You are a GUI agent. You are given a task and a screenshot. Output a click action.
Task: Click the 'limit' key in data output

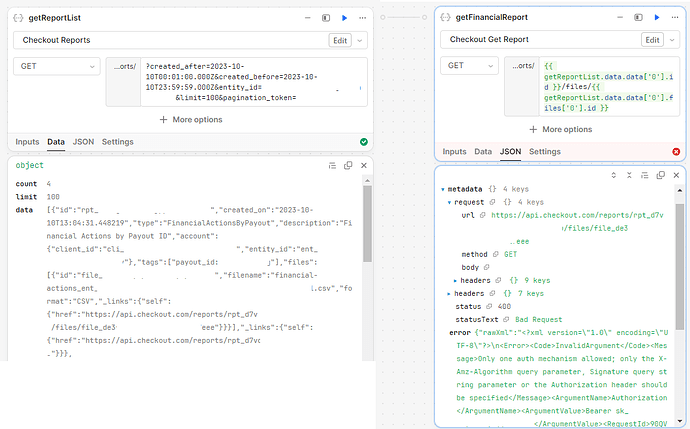pos(26,197)
